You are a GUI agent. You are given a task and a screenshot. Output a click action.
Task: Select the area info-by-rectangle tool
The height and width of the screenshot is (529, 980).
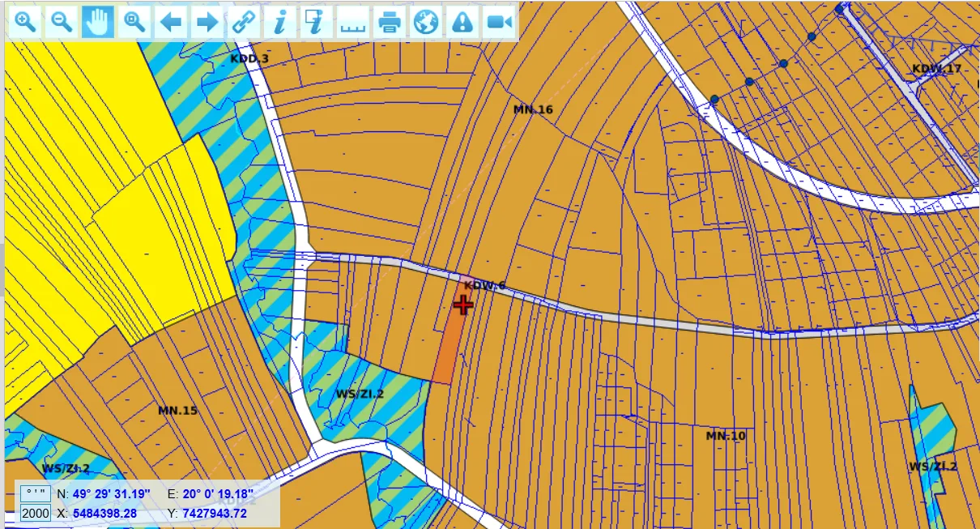pos(317,22)
